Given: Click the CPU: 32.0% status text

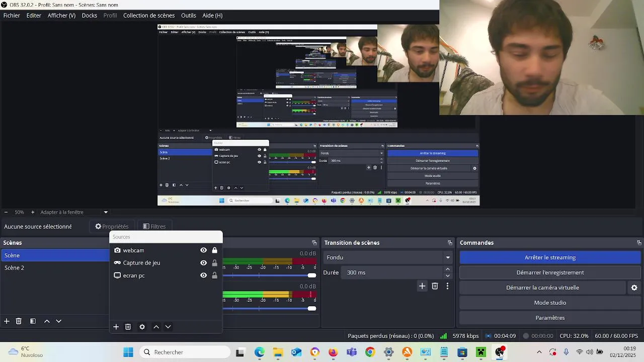Looking at the screenshot, I should click(x=574, y=336).
